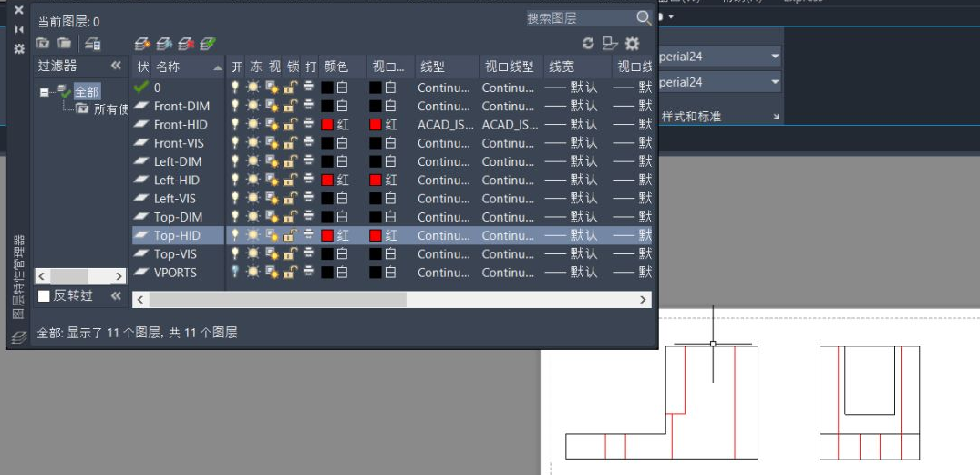Click the 颜色 column header

click(x=335, y=67)
